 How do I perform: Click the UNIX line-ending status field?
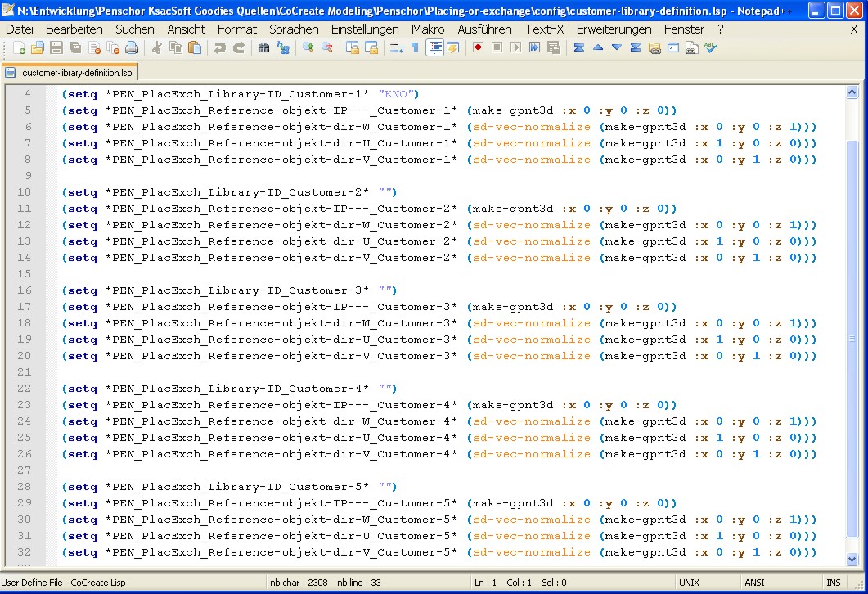coord(689,583)
